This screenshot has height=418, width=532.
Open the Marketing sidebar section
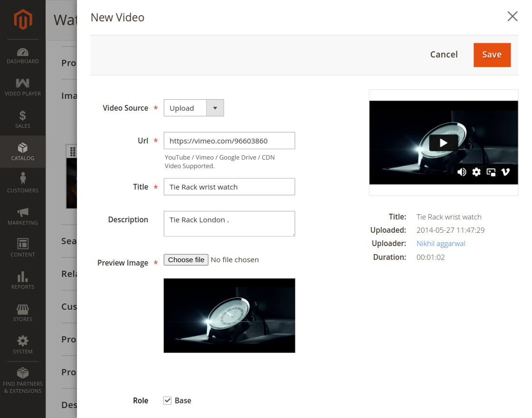pyautogui.click(x=22, y=213)
